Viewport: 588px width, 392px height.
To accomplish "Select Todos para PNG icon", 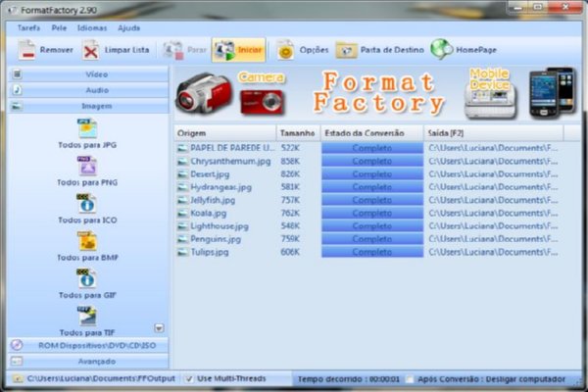I will (87, 167).
